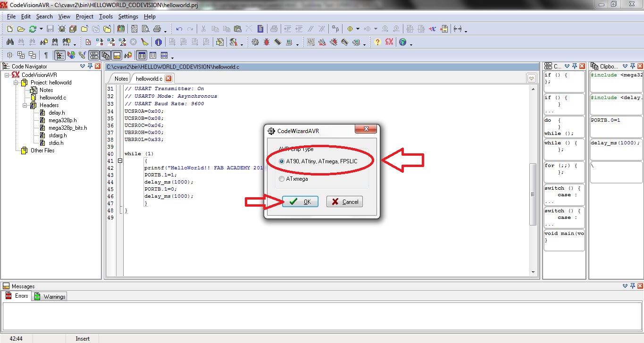Open the yellow bookmark icon's dropdown arrow

[358, 29]
